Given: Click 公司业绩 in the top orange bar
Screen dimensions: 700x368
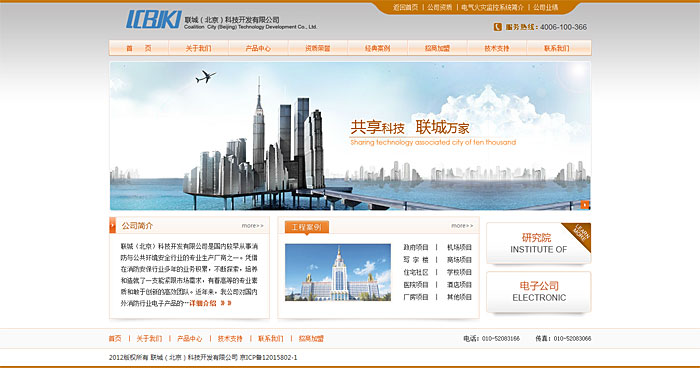Looking at the screenshot, I should click(546, 8).
